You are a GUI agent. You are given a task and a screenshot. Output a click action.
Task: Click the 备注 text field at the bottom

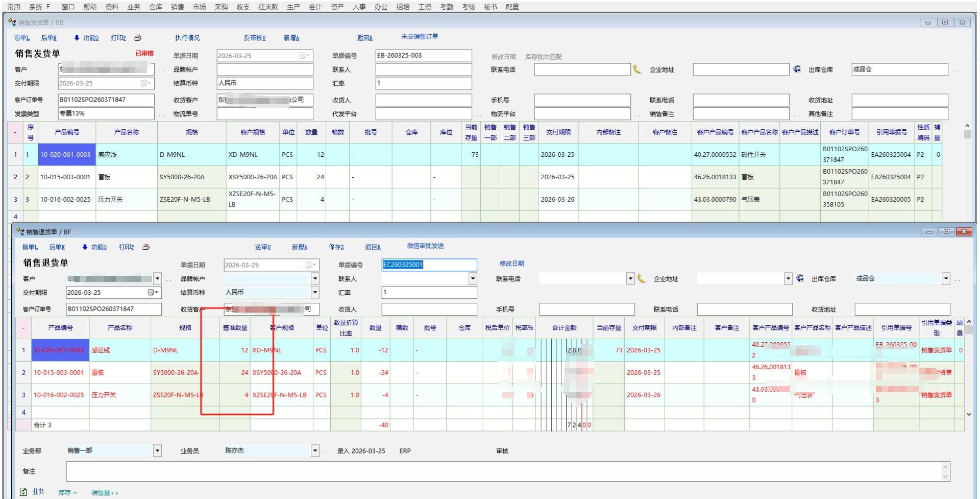pos(503,471)
